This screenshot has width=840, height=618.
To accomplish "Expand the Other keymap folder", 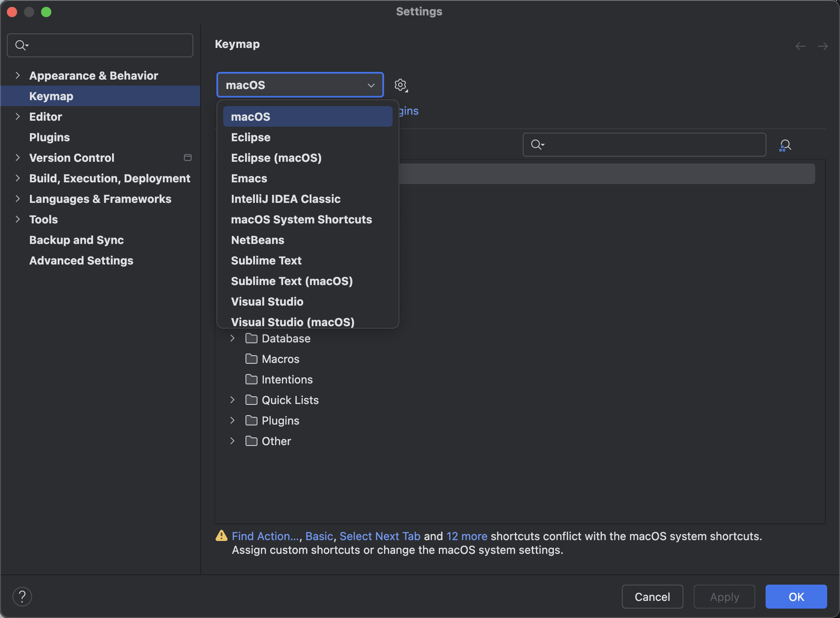I will click(232, 441).
